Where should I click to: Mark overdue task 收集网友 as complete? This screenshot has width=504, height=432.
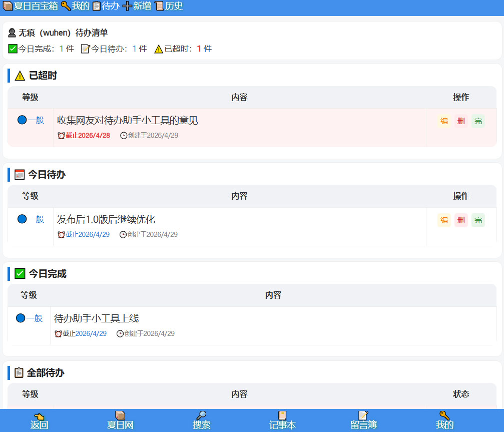click(x=478, y=121)
